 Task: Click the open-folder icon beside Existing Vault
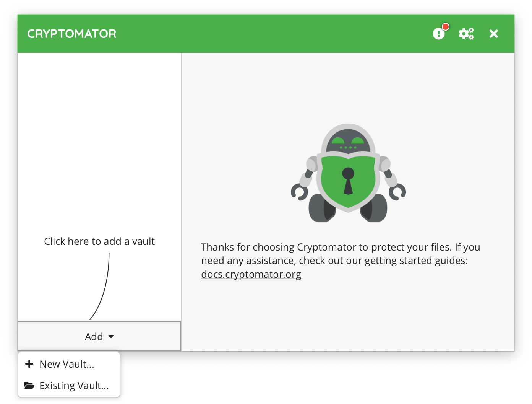29,385
